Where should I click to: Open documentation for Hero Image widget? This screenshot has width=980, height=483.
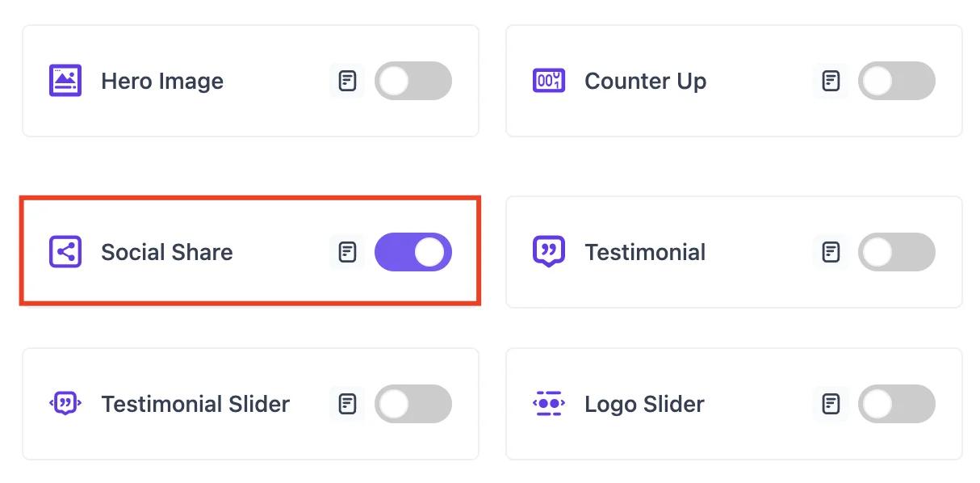pos(347,80)
